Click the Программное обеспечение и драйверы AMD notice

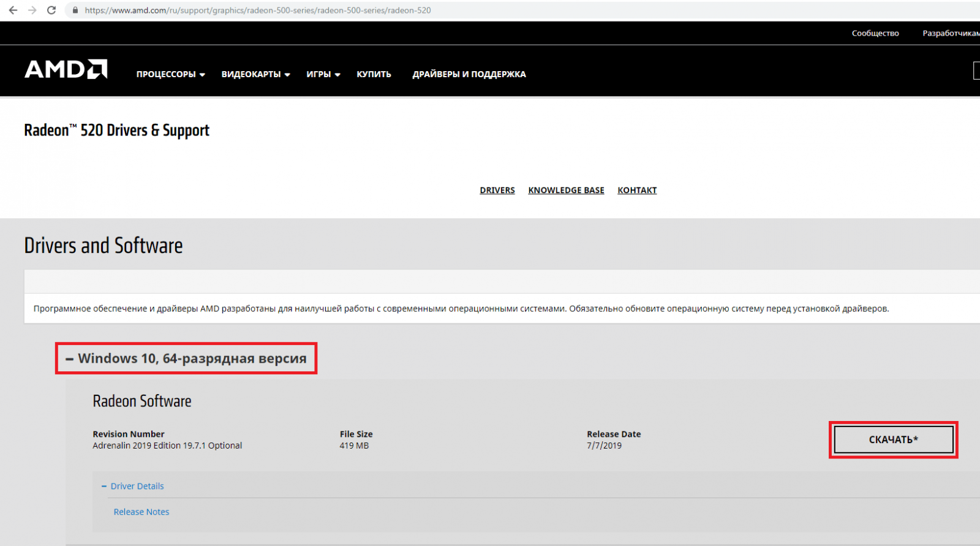pos(461,308)
